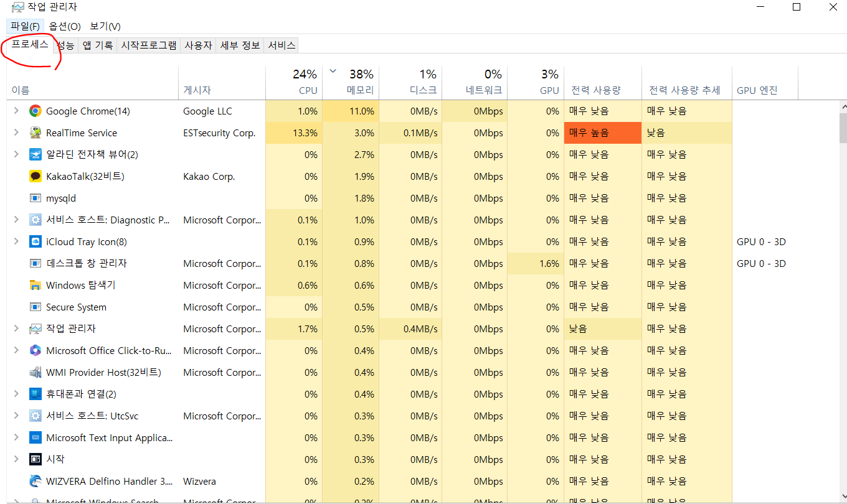
Task: Click the 시작 process icon
Action: tap(35, 460)
